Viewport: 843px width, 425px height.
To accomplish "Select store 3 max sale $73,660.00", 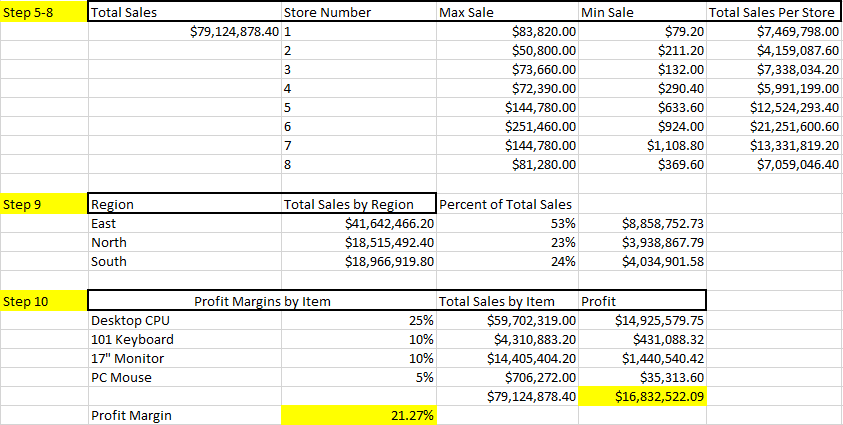I will point(507,69).
